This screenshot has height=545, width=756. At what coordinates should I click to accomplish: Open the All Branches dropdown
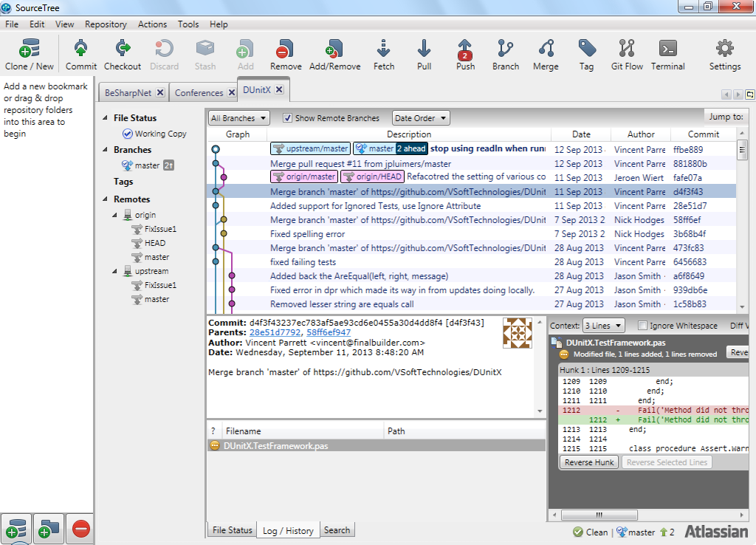pyautogui.click(x=238, y=118)
